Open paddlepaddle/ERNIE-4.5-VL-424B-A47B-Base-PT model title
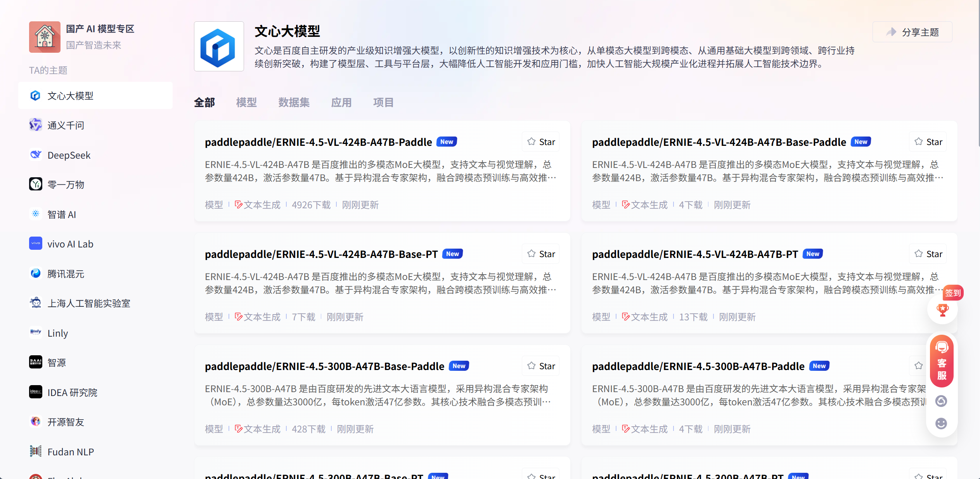Screen dimensions: 980x479 click(321, 254)
